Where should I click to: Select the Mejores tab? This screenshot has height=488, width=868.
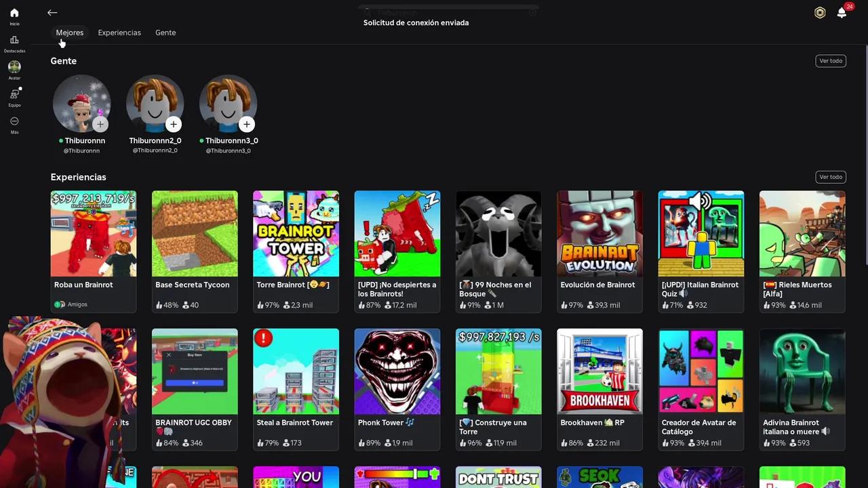pos(70,33)
